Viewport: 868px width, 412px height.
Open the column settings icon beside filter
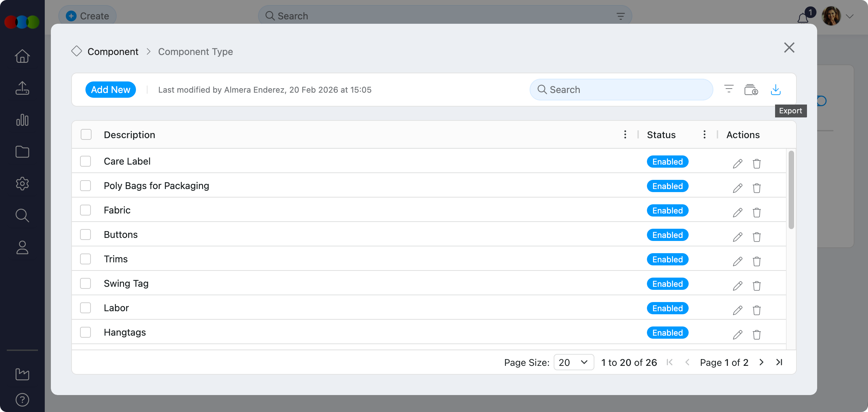pyautogui.click(x=751, y=90)
